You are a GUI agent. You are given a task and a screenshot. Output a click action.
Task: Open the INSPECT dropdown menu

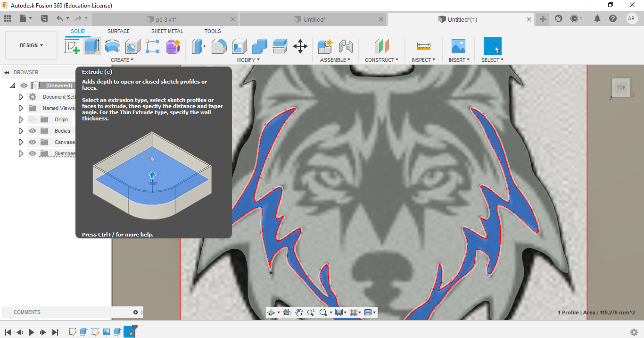[423, 60]
